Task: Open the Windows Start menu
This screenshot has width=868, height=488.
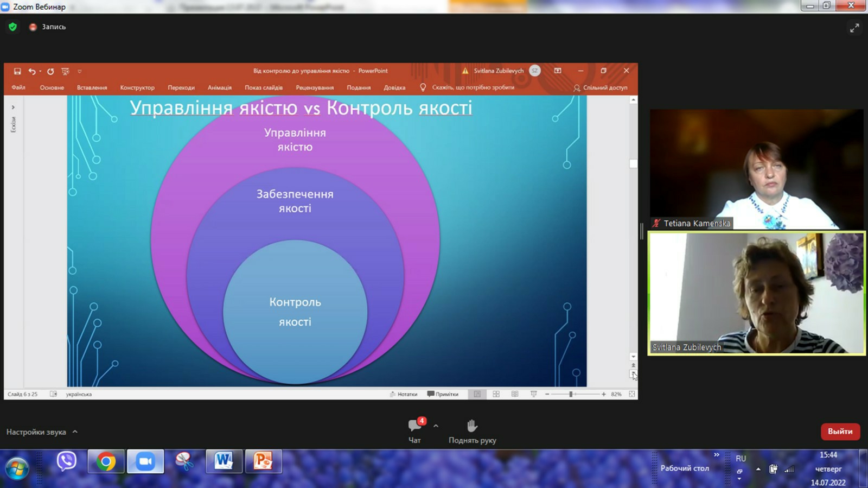Action: point(17,467)
